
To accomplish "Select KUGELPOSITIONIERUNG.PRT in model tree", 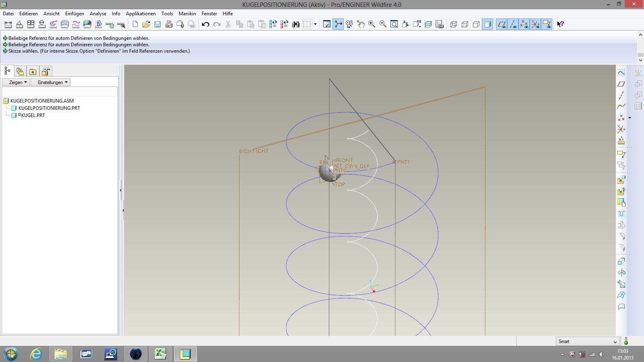I will (x=49, y=108).
